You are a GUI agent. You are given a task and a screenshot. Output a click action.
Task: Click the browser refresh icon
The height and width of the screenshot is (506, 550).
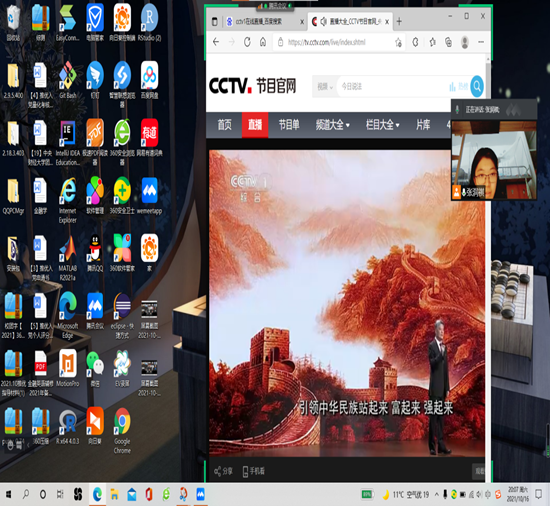click(x=247, y=42)
